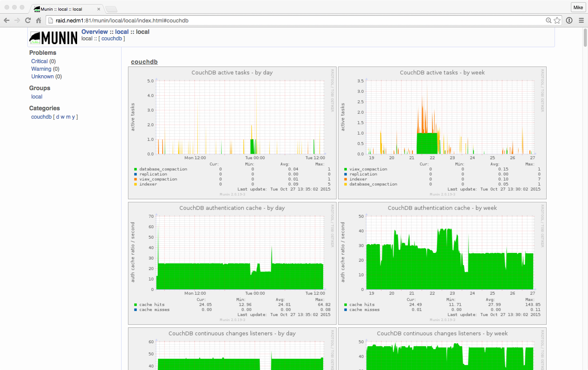Click the circular extension icon next to star
The image size is (588, 370).
(x=569, y=21)
